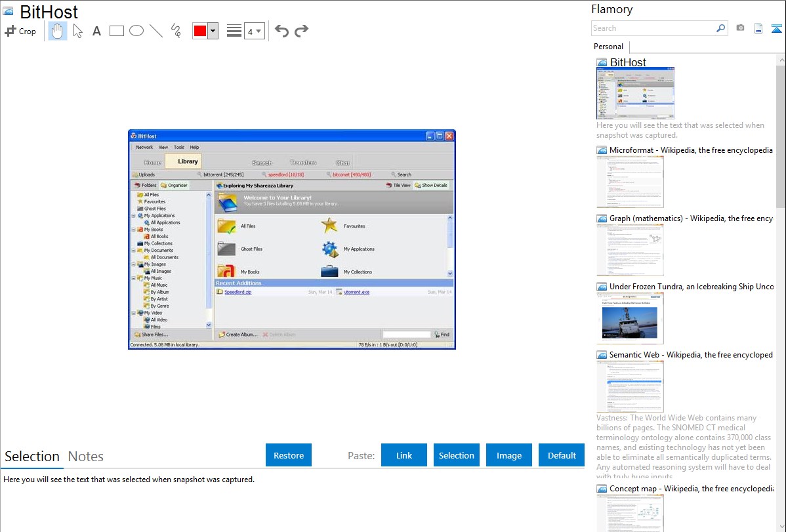
Task: Open the Tools menu in BitHost
Action: point(179,148)
